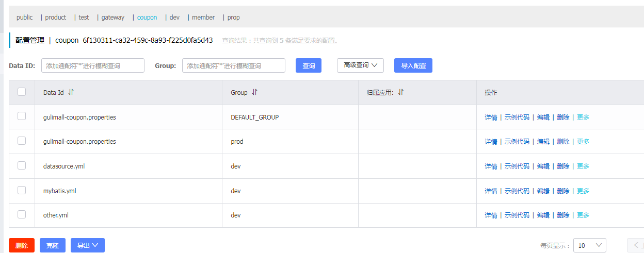Check the mybatis.yml row checkbox

[22, 190]
